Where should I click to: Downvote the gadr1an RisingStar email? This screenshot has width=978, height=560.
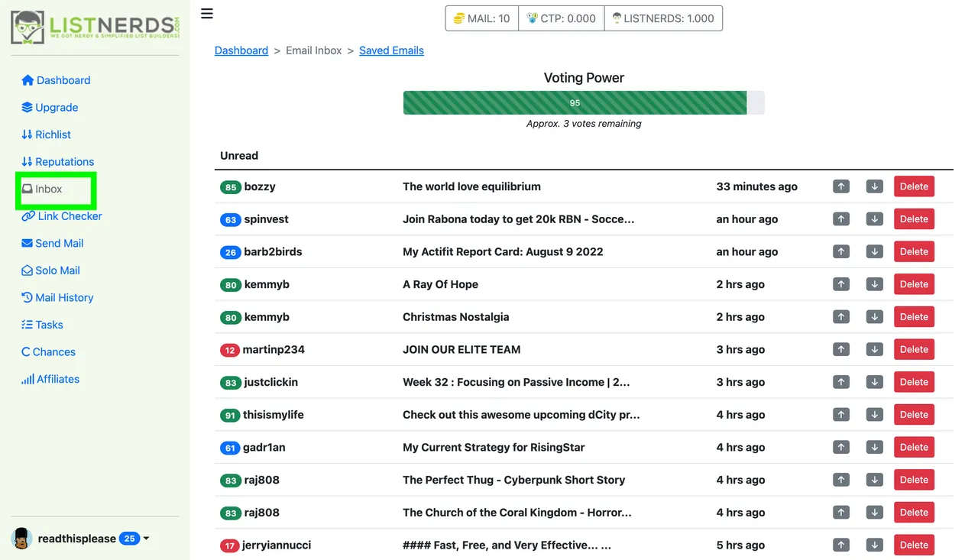coord(875,447)
